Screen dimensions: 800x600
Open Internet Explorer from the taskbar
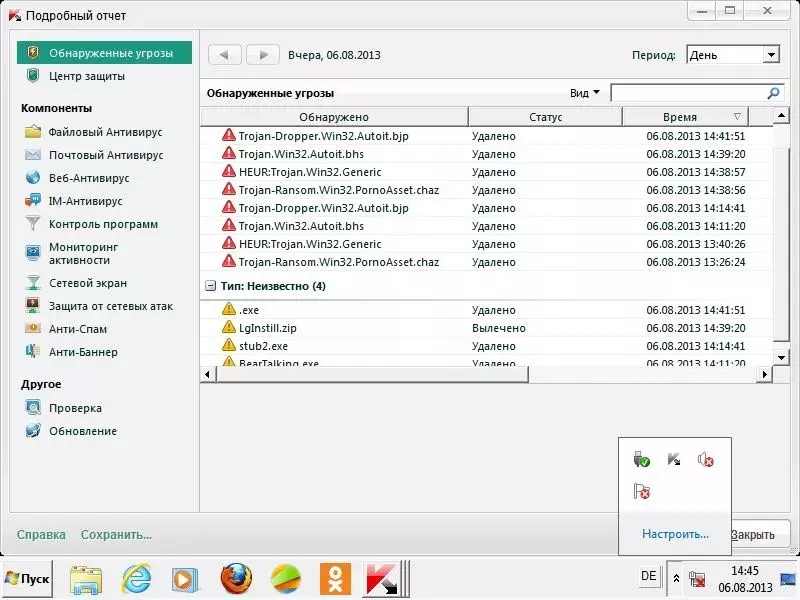136,579
